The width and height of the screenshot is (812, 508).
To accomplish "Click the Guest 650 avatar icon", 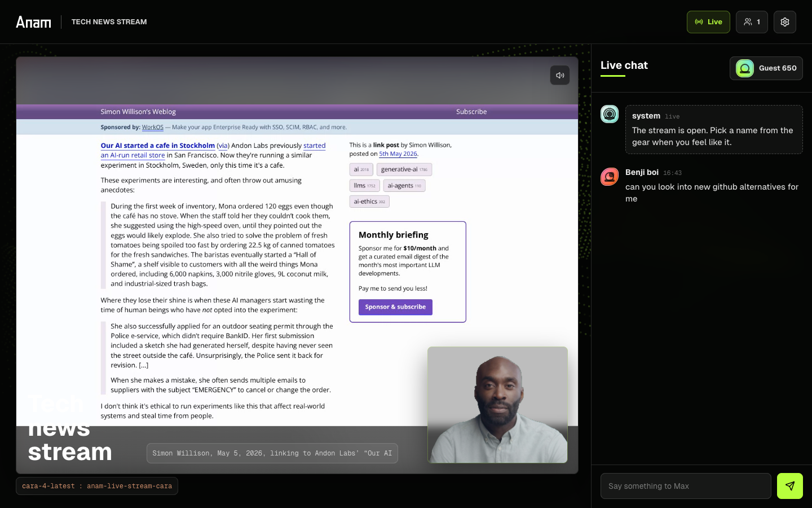I will [744, 68].
